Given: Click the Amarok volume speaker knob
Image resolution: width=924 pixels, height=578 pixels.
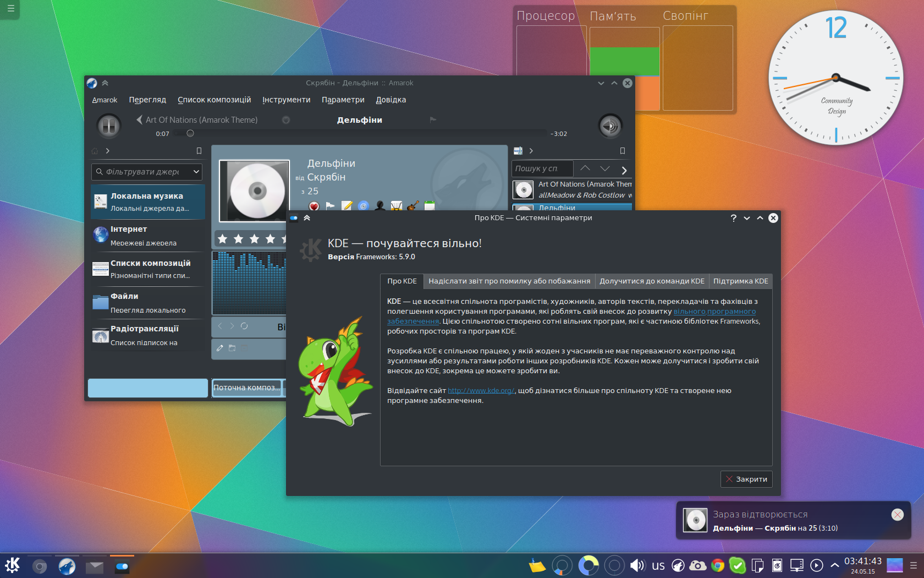Looking at the screenshot, I should coord(610,126).
